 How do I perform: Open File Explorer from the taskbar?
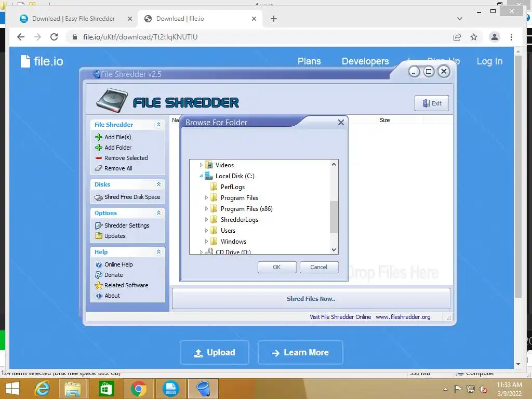(x=73, y=389)
